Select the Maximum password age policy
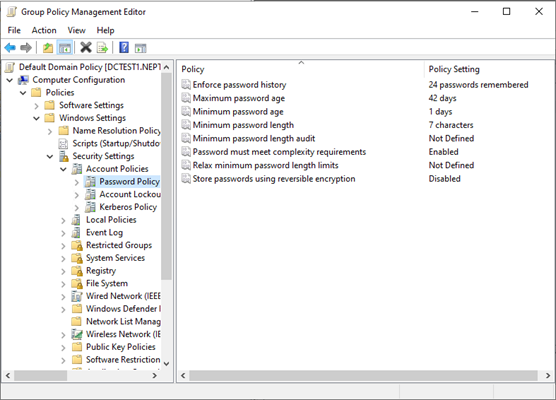Viewport: 556px width, 400px height. tap(238, 98)
